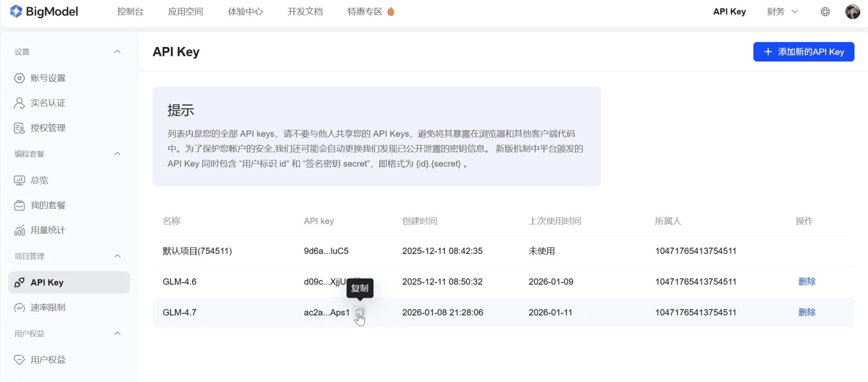Image resolution: width=868 pixels, height=382 pixels.
Task: Collapse the 编程套餐 section
Action: (x=117, y=154)
